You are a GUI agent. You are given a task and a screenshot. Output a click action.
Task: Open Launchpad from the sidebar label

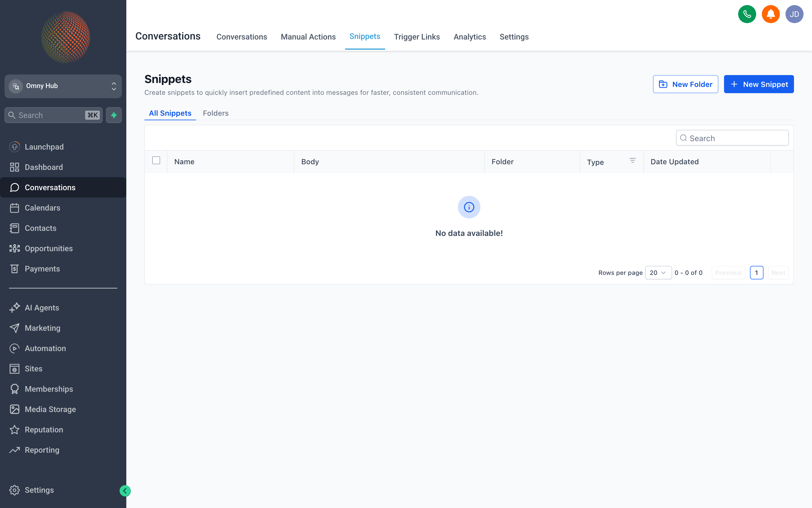click(x=44, y=147)
